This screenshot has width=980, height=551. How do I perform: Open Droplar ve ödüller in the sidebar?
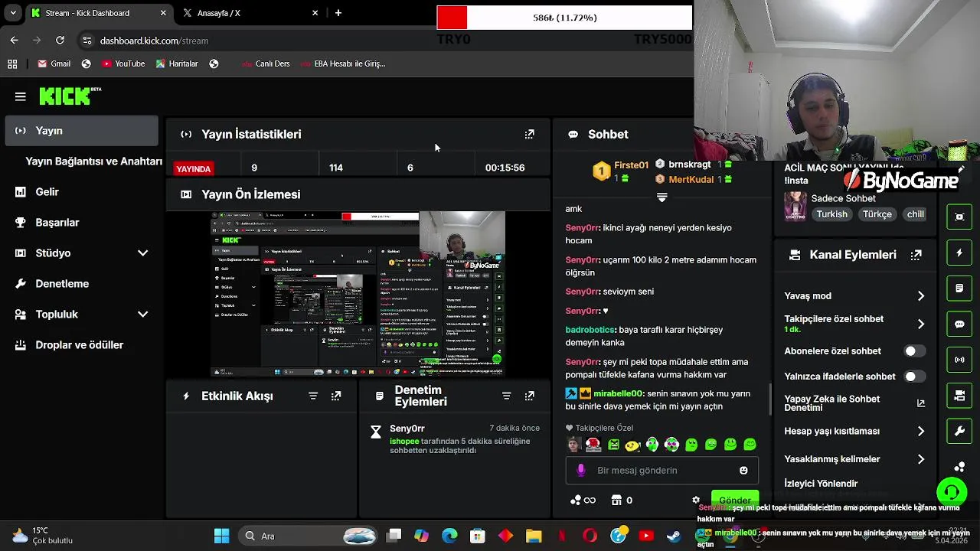click(81, 345)
